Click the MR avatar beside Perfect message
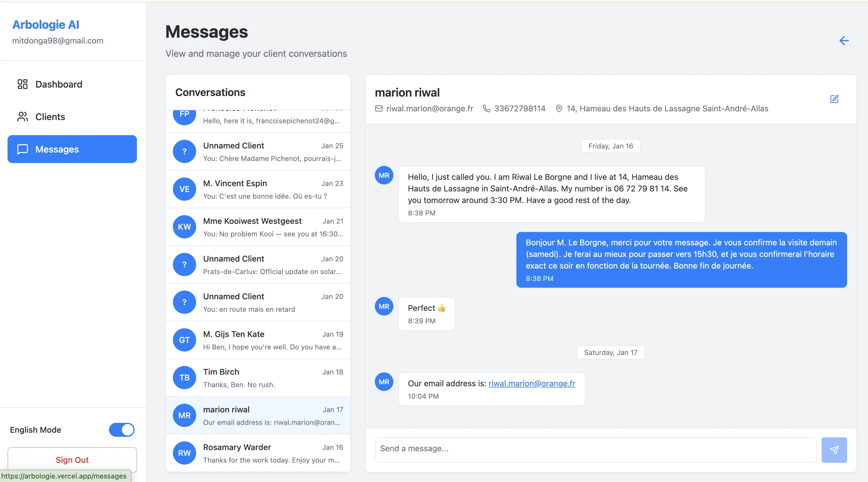Viewport: 868px width, 482px height. coord(384,307)
